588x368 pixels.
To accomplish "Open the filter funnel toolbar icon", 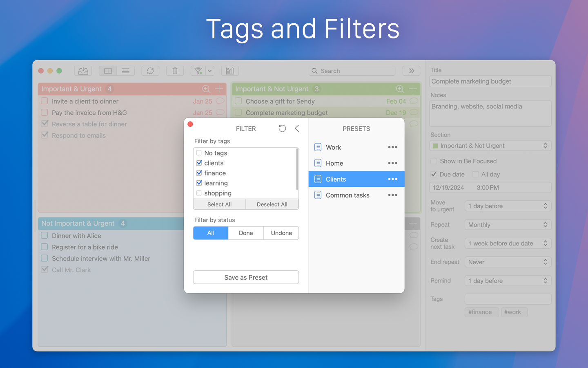I will 198,71.
